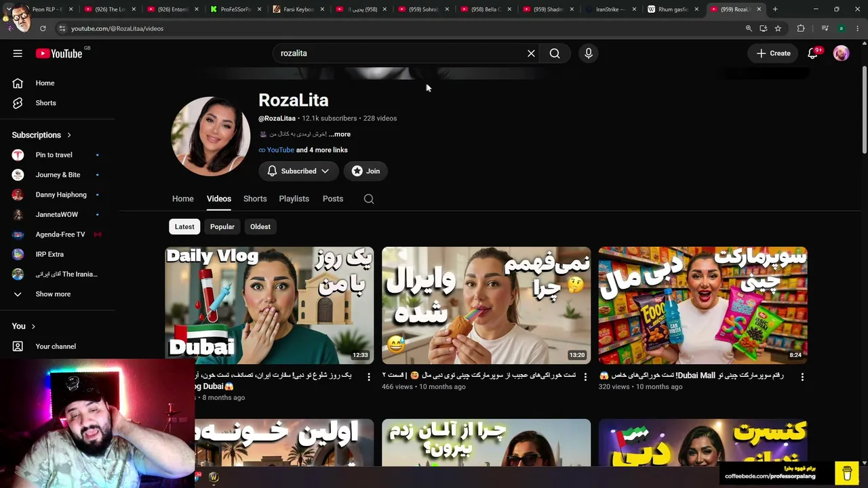Bookmark this page with the star
This screenshot has width=868, height=488.
[x=778, y=28]
